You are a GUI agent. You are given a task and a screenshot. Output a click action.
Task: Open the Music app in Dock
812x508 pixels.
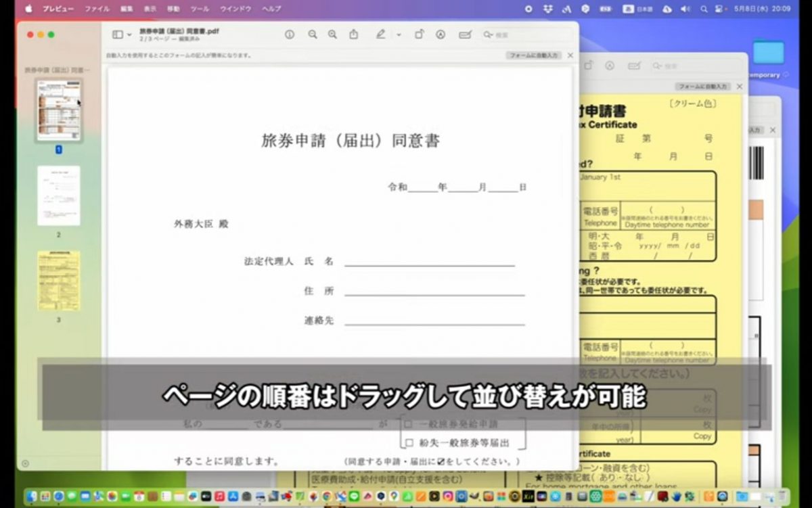coord(219,497)
